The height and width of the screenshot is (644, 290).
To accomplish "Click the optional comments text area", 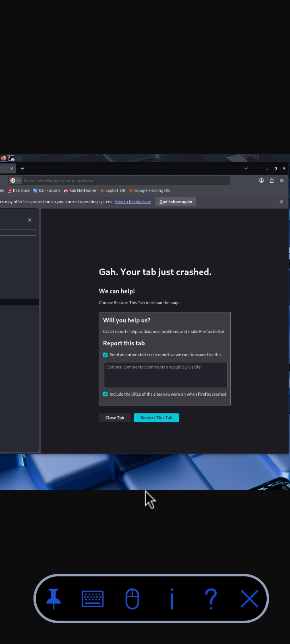I will [166, 375].
